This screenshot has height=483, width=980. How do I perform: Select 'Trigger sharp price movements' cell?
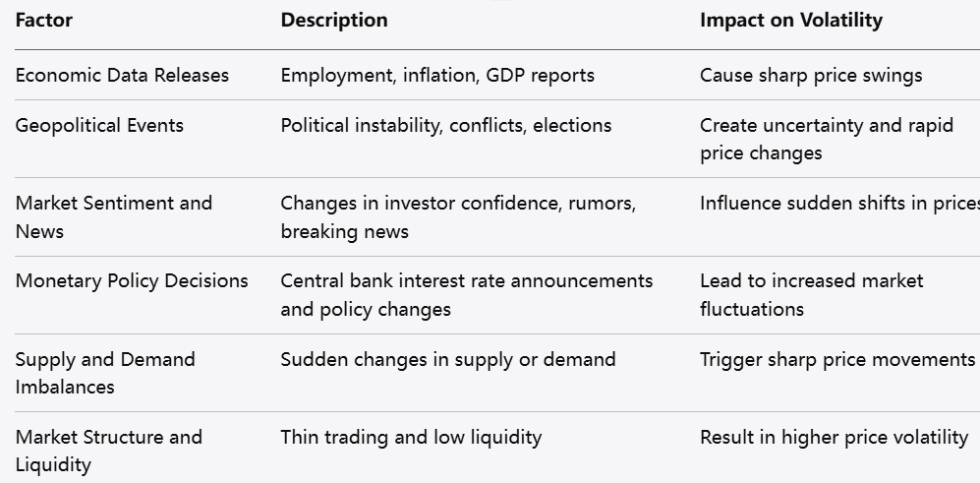point(837,360)
